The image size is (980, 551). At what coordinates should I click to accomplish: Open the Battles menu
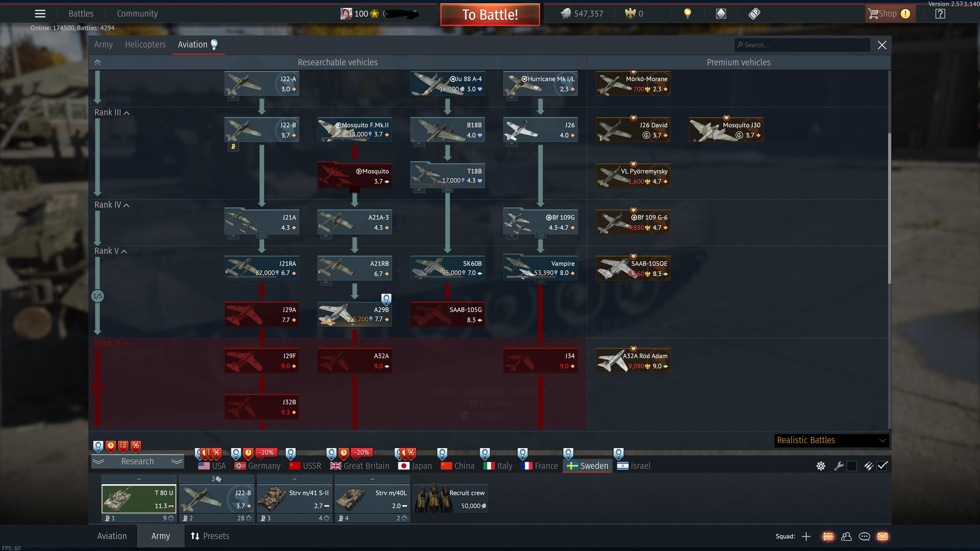(81, 14)
